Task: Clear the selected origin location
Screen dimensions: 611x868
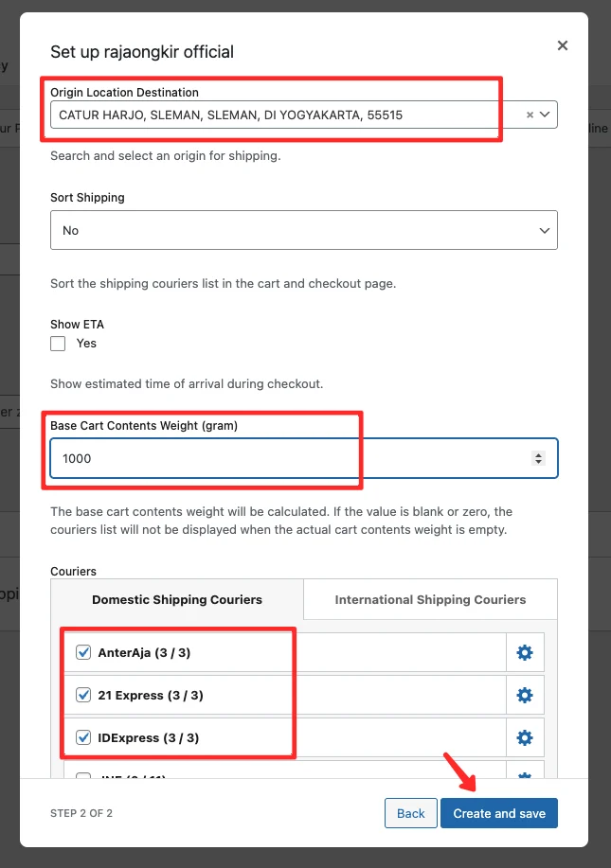Action: [530, 115]
